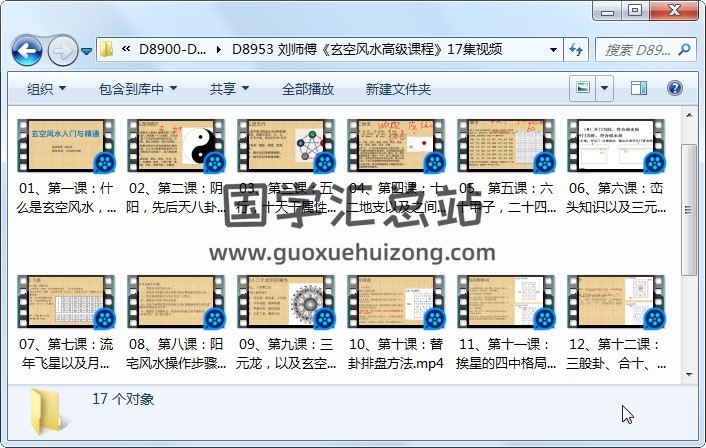Click the scrollbar down arrow
The image size is (706, 448).
[x=689, y=375]
